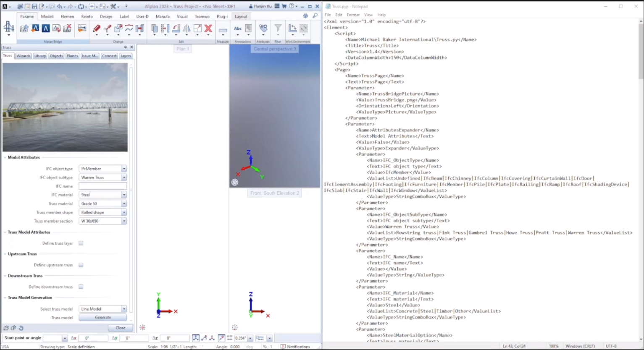Open the Select truss model dropdown

124,309
